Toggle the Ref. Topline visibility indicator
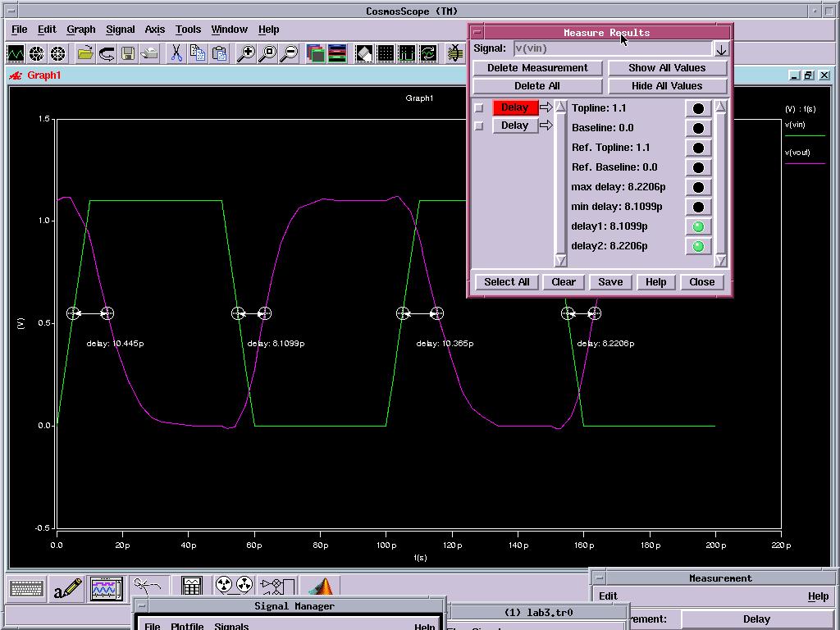 (698, 148)
